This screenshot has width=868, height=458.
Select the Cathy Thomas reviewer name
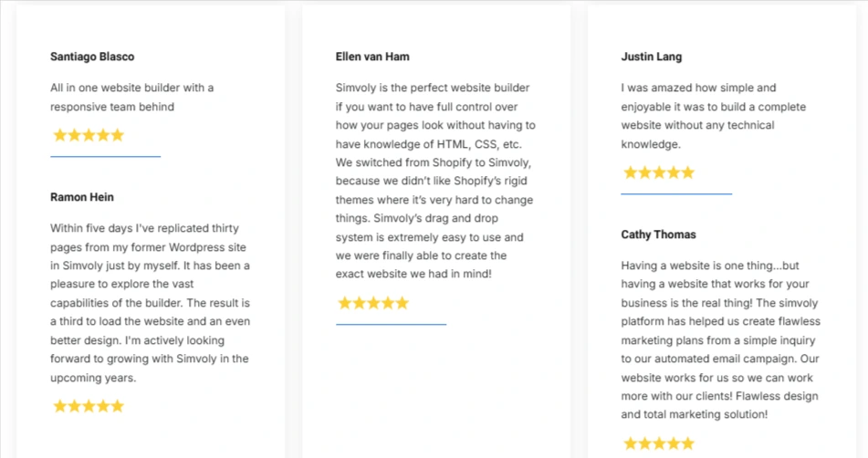[658, 234]
